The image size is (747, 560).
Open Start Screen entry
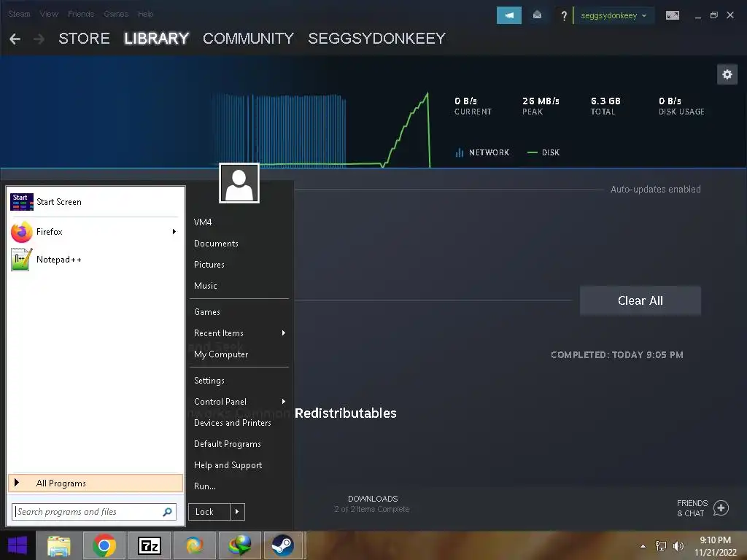tap(96, 202)
